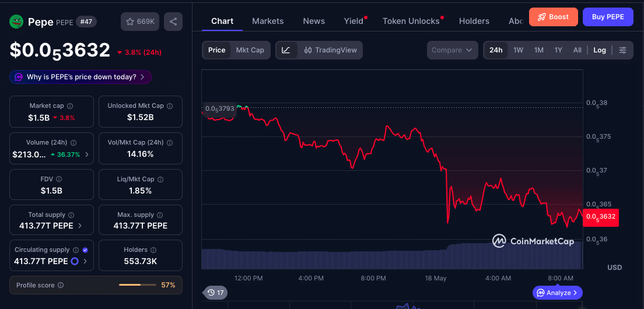The image size is (644, 309).
Task: Click the 57% profile score value
Action: [x=169, y=285]
